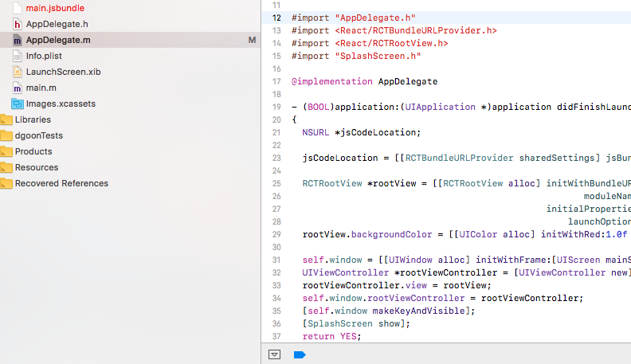
Task: Click the main.m source file icon
Action: [x=18, y=88]
